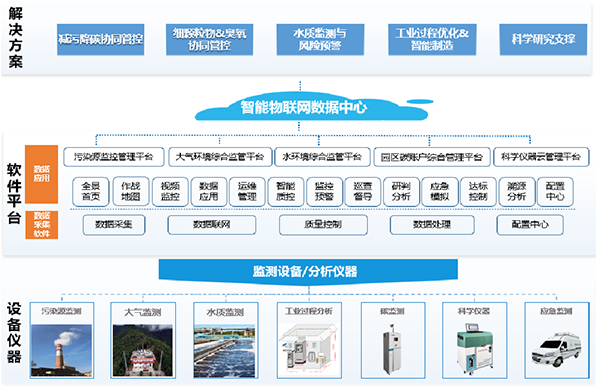Click the orange 数据采集软件 label block
Viewport: 600px width, 388px height.
(x=42, y=225)
